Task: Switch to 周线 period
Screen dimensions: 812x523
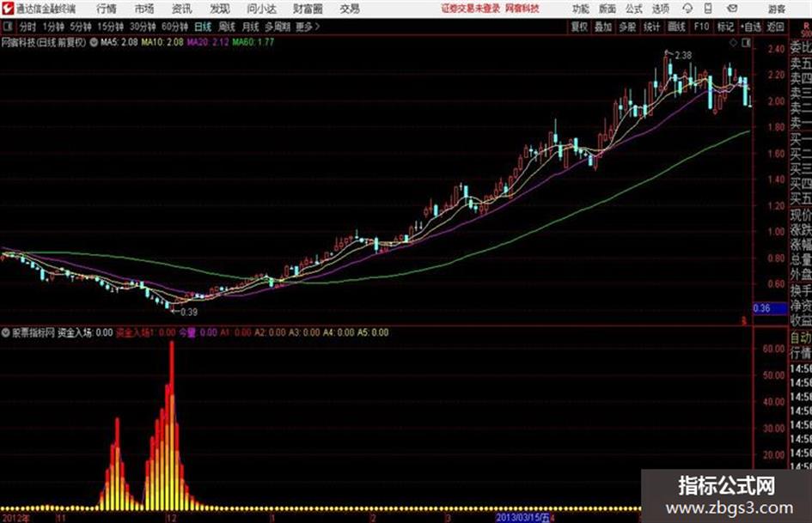Action: coord(227,27)
